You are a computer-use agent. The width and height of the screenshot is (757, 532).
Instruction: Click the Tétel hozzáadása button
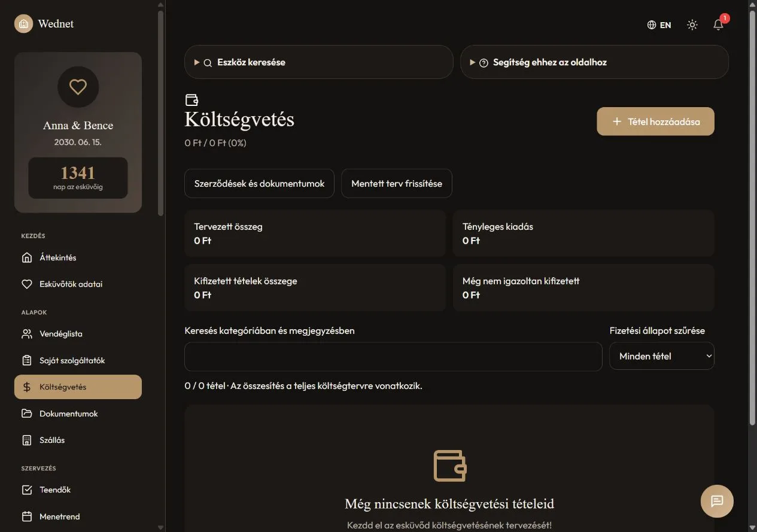(x=655, y=121)
